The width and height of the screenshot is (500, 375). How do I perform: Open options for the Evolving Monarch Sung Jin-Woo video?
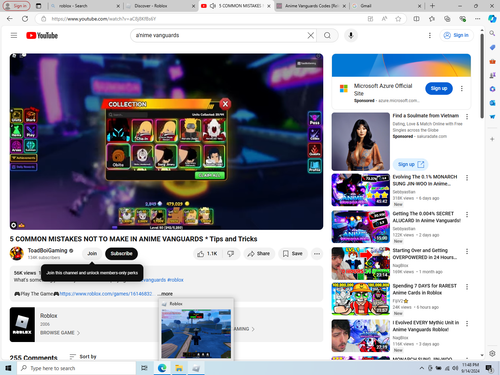click(x=467, y=178)
